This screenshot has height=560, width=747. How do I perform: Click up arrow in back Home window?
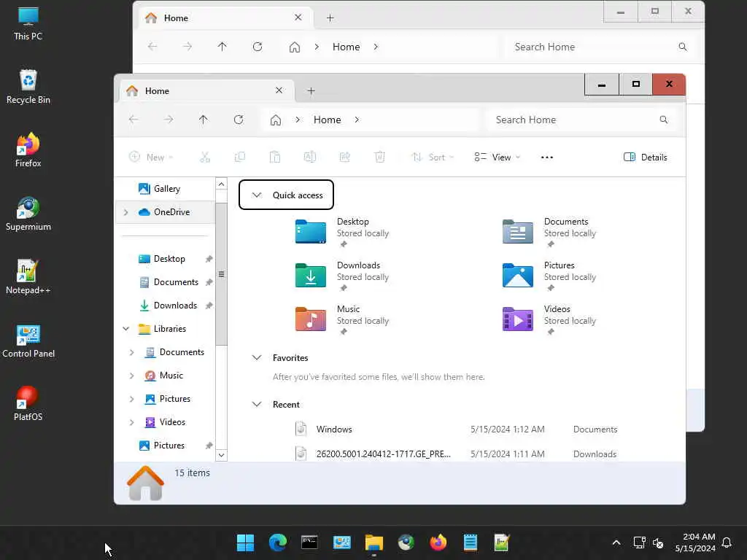[x=222, y=47]
